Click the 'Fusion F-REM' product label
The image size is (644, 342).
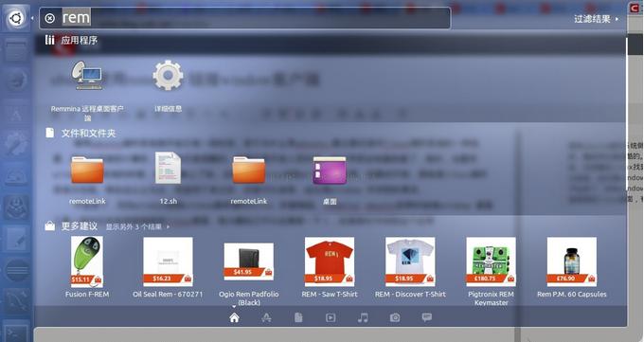(87, 294)
